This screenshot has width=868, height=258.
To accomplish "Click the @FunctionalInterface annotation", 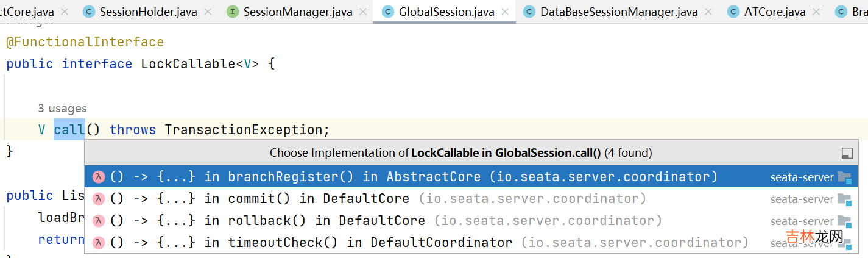I will tap(85, 42).
